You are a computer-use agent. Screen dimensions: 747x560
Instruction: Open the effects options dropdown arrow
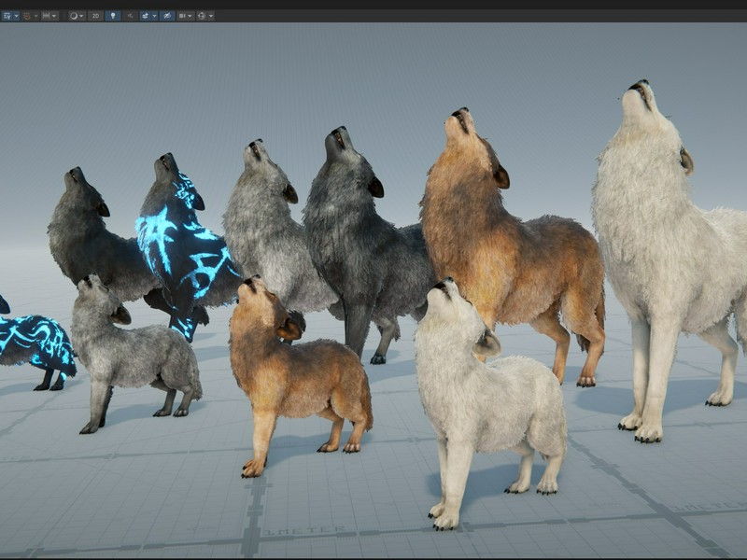[x=154, y=16]
